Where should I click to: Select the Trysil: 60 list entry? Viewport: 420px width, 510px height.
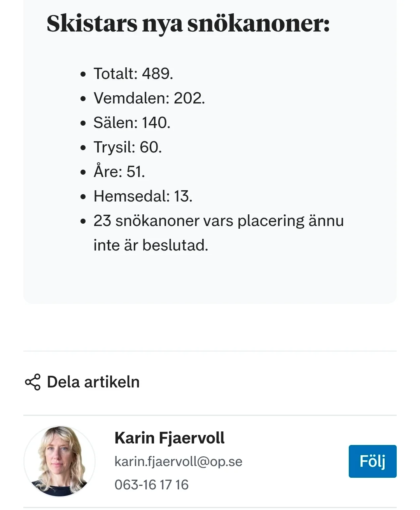(x=128, y=147)
